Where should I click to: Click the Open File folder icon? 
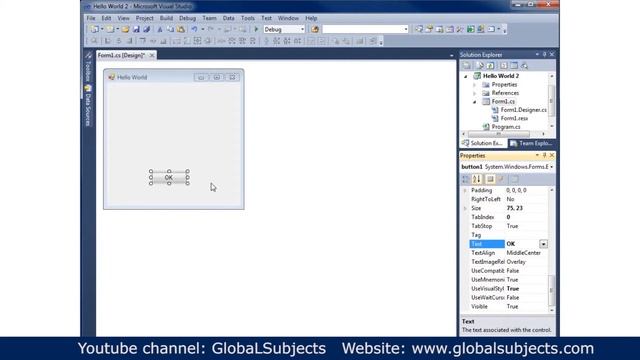126,29
